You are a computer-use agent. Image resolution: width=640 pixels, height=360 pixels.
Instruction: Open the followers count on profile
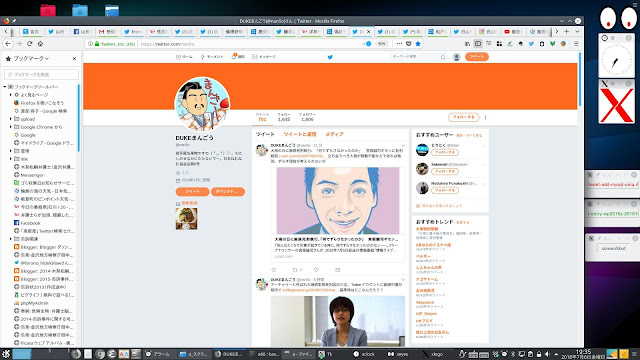(x=307, y=117)
